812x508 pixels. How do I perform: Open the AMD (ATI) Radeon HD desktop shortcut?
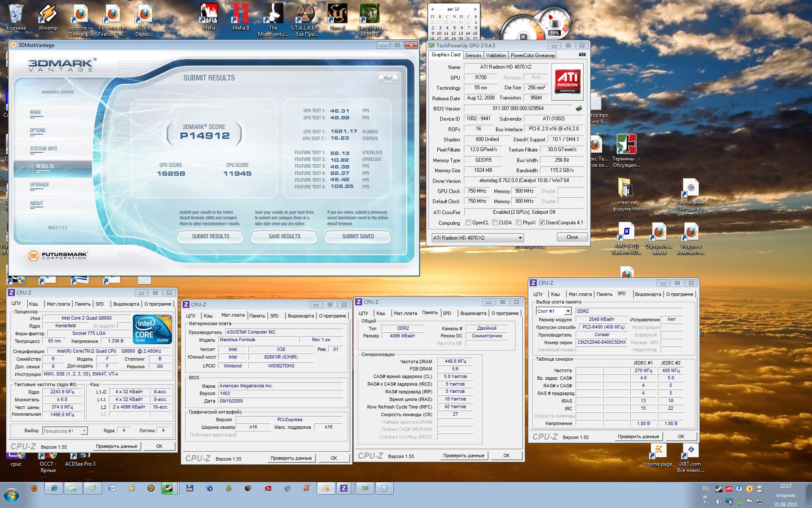626,239
